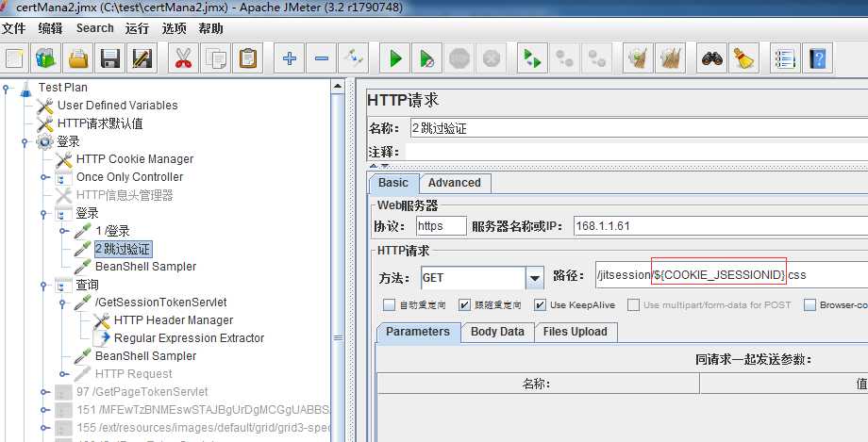Click the New test plan toolbar icon
The image size is (868, 442).
pos(13,58)
